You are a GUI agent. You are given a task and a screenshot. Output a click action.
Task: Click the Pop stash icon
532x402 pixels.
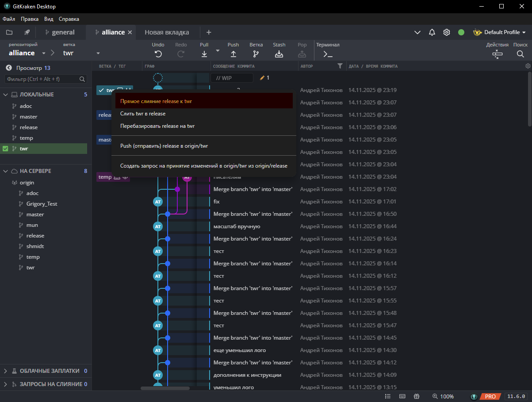[302, 53]
